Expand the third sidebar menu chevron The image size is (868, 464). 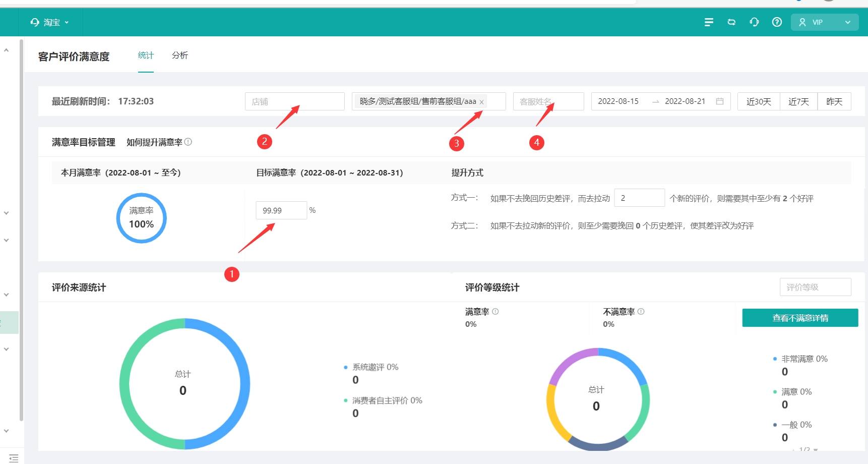[x=6, y=241]
